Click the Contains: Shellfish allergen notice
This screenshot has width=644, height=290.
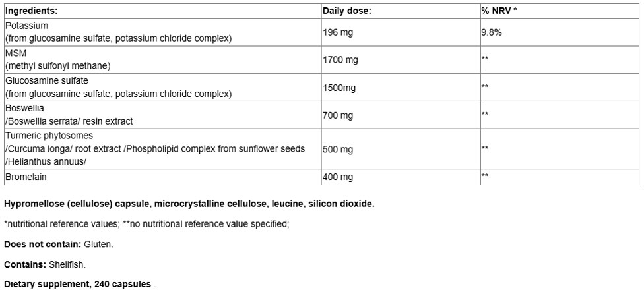[x=45, y=265]
